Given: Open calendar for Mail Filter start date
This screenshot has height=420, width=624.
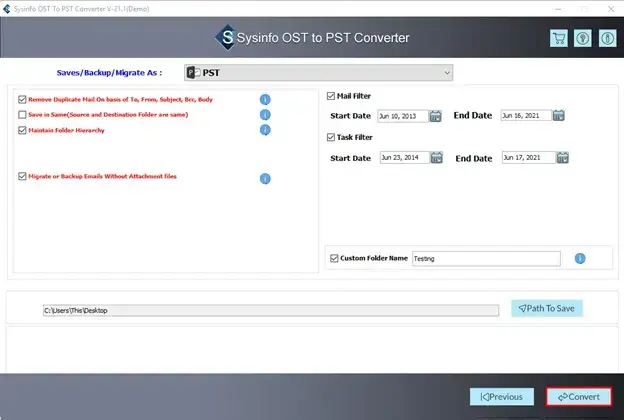Looking at the screenshot, I should [x=435, y=116].
